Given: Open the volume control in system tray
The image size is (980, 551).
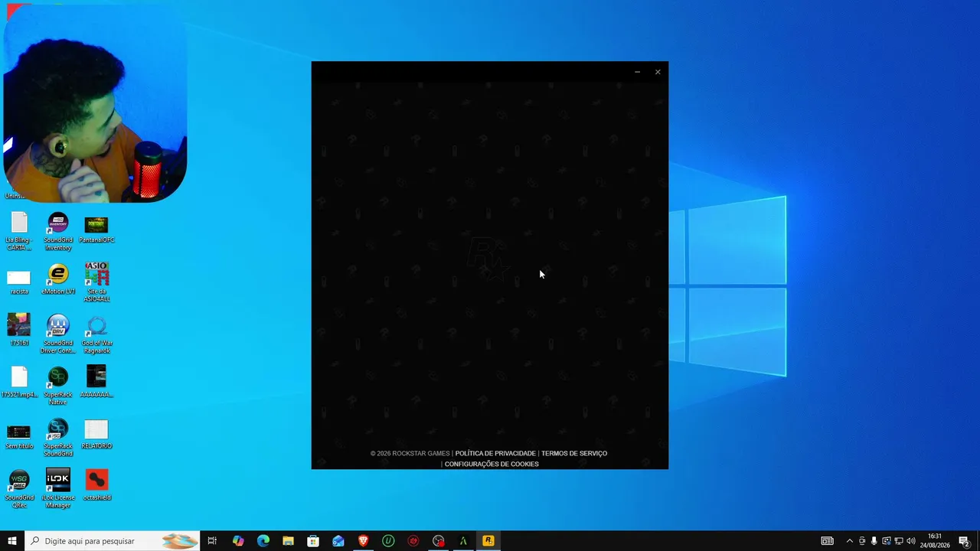Looking at the screenshot, I should pos(911,541).
